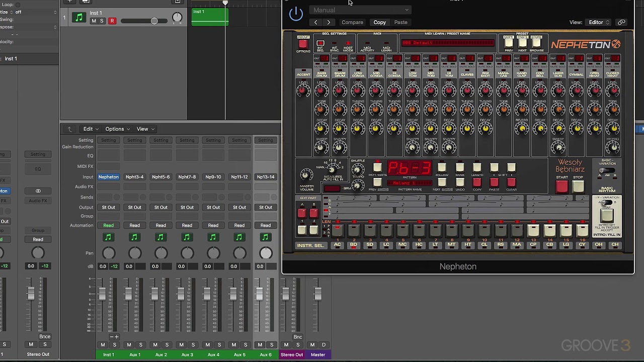Toggle step 13 on the sequencer
Screen dimensions: 644x362
coord(533,231)
